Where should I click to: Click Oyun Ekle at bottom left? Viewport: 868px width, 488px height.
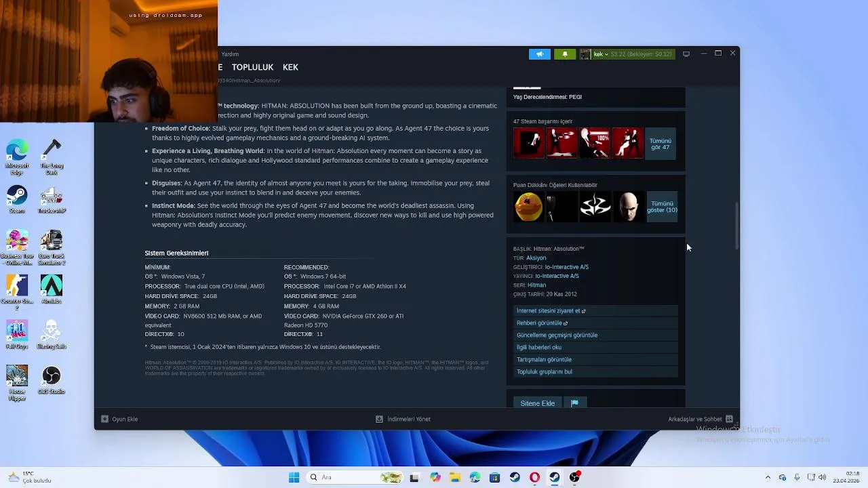click(125, 419)
